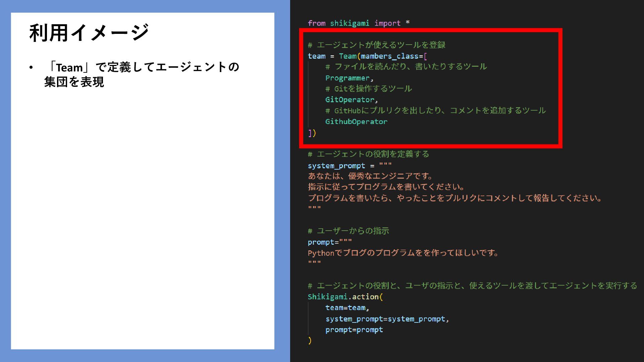Click the argument 'prompt=prompt'
This screenshot has width=644, height=362.
[x=354, y=330]
